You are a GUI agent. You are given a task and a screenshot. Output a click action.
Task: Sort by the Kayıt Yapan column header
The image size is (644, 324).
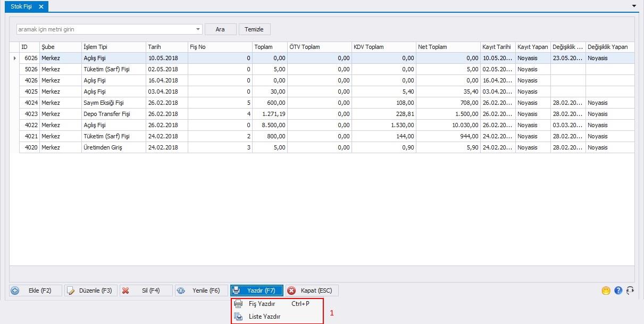(x=533, y=47)
